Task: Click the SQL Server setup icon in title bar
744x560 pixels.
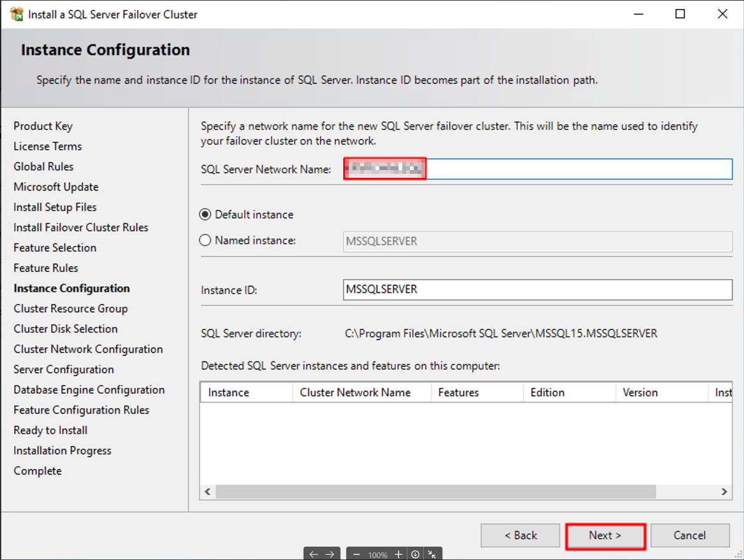Action: tap(16, 14)
